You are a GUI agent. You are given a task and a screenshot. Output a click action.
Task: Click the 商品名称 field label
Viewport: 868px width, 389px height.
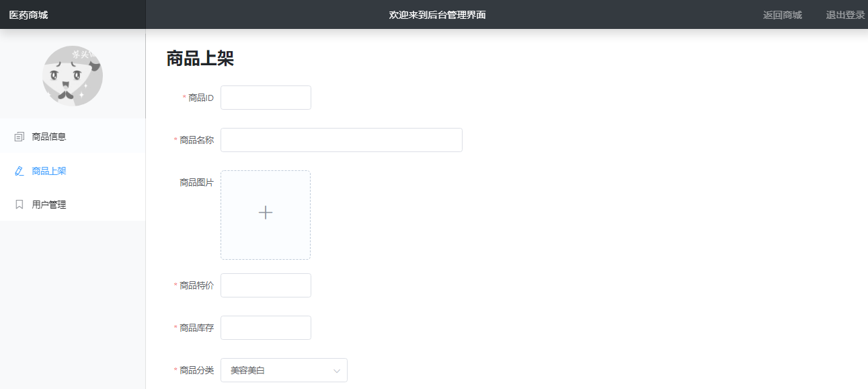click(196, 140)
